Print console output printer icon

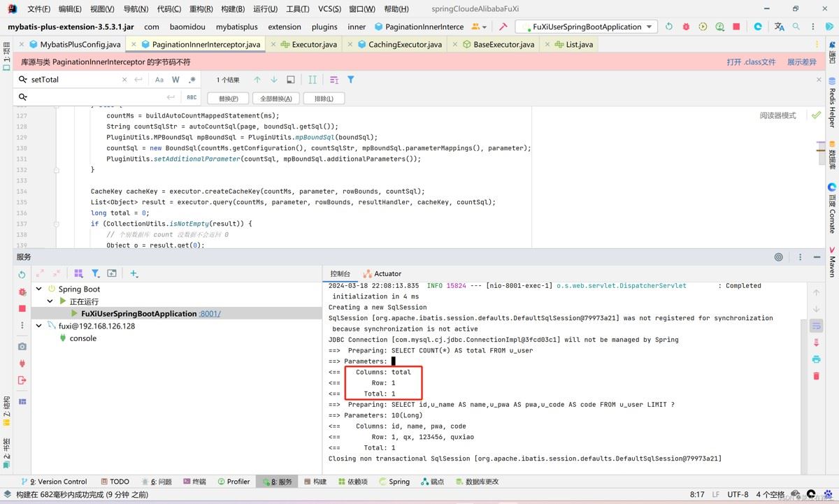coord(816,359)
